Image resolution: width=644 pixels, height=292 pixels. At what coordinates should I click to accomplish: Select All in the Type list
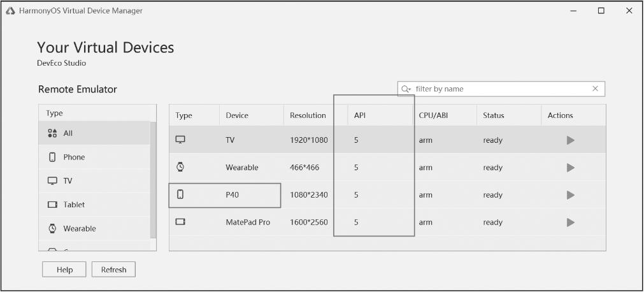click(68, 133)
